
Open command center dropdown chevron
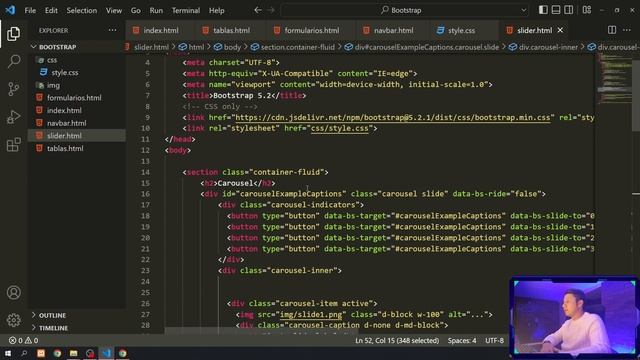pos(524,10)
